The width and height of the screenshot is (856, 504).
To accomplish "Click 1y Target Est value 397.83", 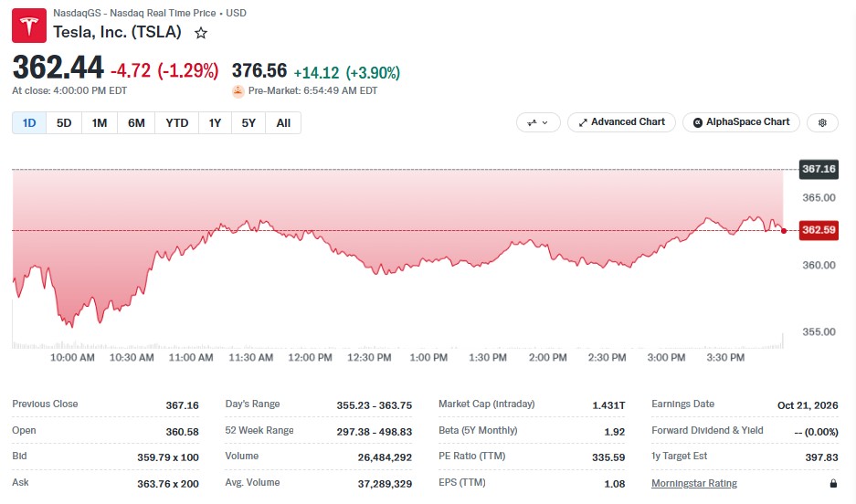I will pyautogui.click(x=821, y=457).
